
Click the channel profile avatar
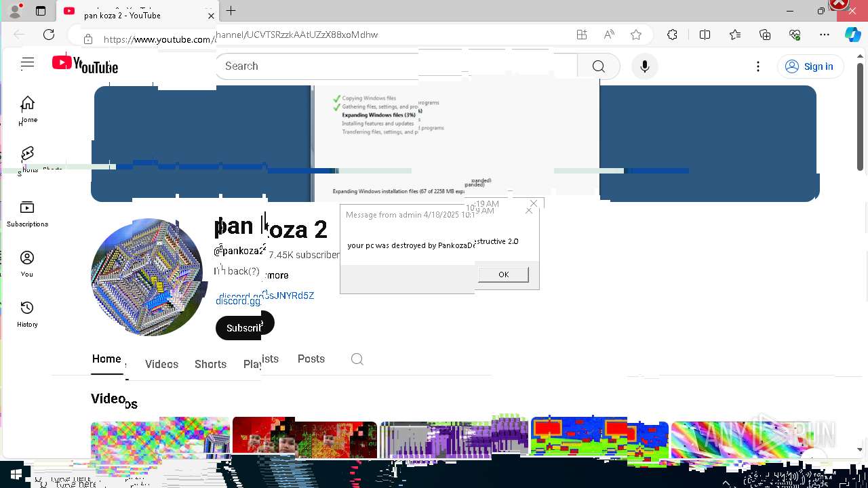(148, 277)
